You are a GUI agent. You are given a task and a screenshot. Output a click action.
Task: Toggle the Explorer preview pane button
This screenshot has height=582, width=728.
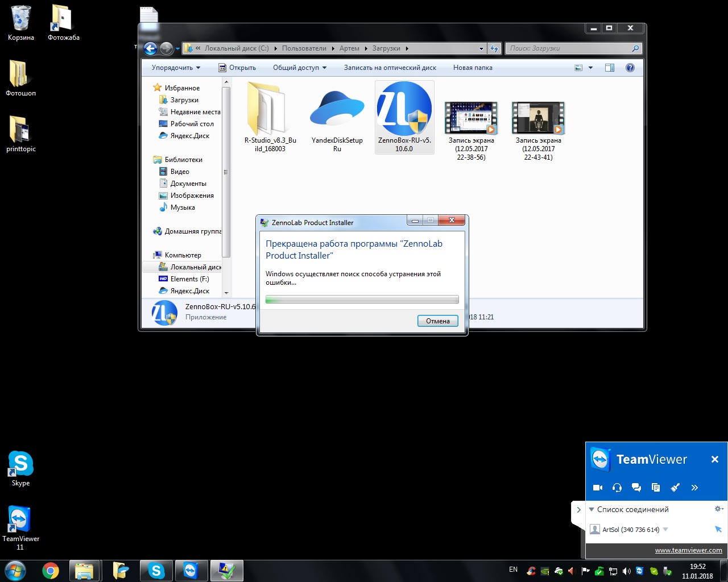pyautogui.click(x=610, y=68)
